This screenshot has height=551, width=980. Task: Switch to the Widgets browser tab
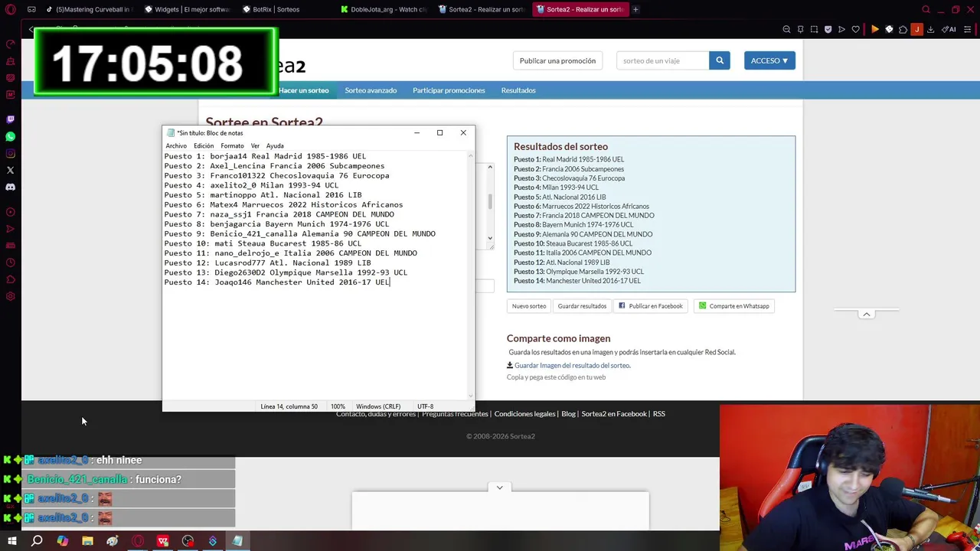[188, 9]
